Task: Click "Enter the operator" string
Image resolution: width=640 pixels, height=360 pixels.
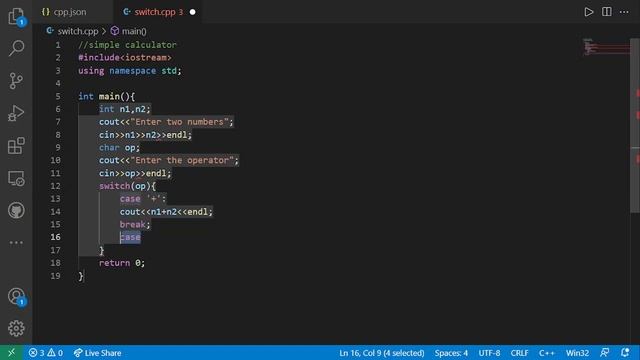Action: pyautogui.click(x=182, y=160)
